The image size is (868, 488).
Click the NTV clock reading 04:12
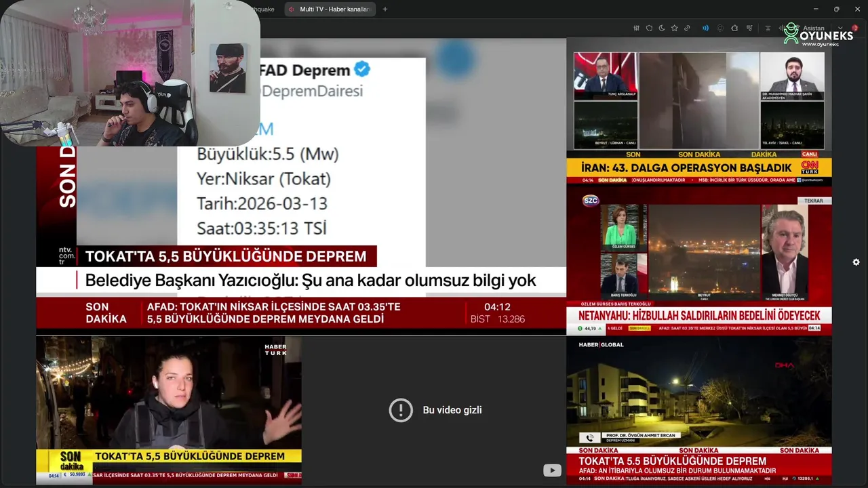pyautogui.click(x=497, y=307)
